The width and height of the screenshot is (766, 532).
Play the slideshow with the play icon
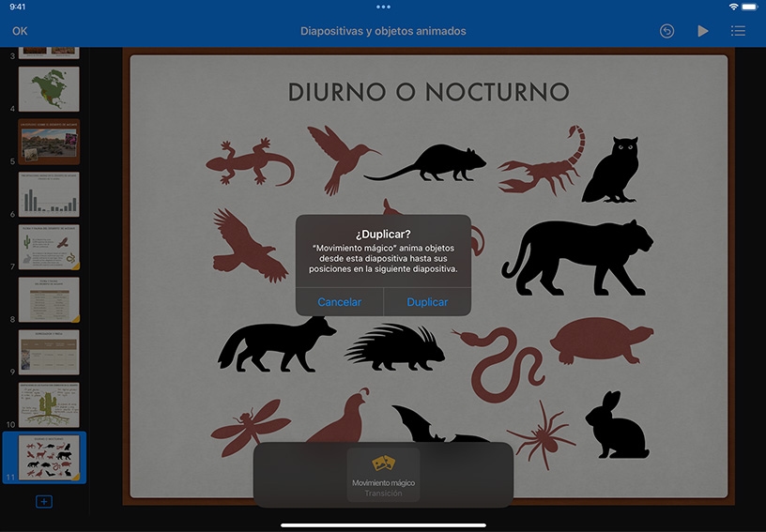pos(702,31)
